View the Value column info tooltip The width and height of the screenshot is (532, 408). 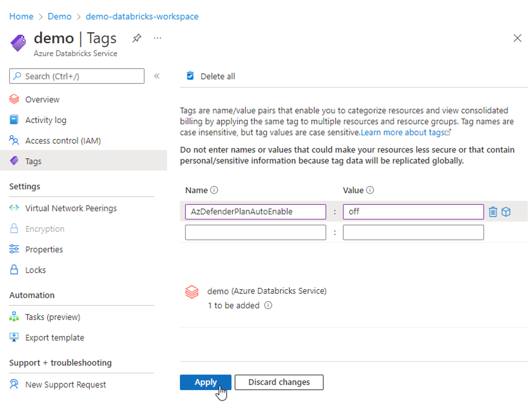click(370, 190)
